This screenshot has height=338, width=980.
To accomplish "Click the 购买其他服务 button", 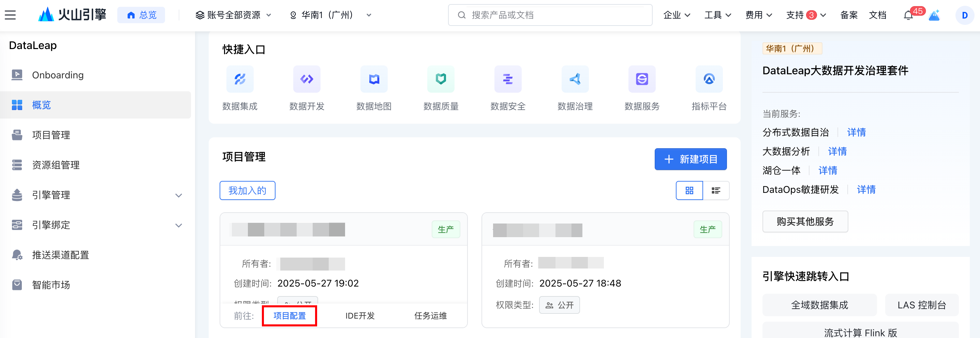I will 805,221.
